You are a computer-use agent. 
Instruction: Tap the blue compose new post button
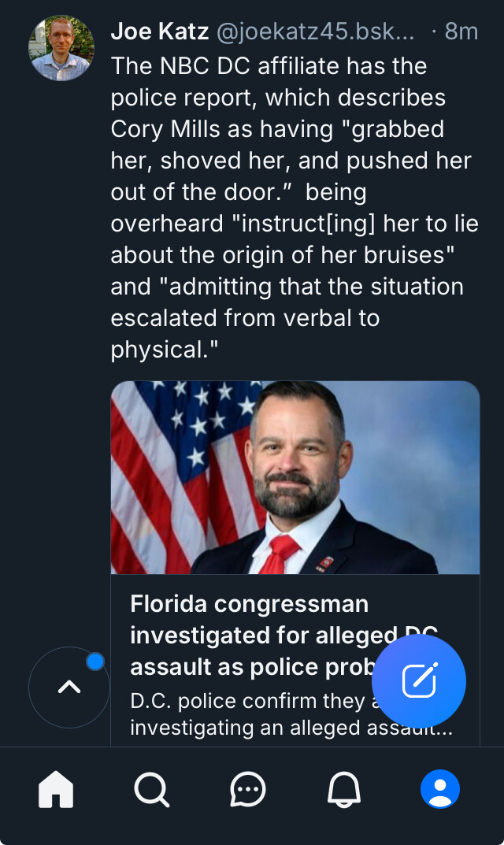[419, 680]
